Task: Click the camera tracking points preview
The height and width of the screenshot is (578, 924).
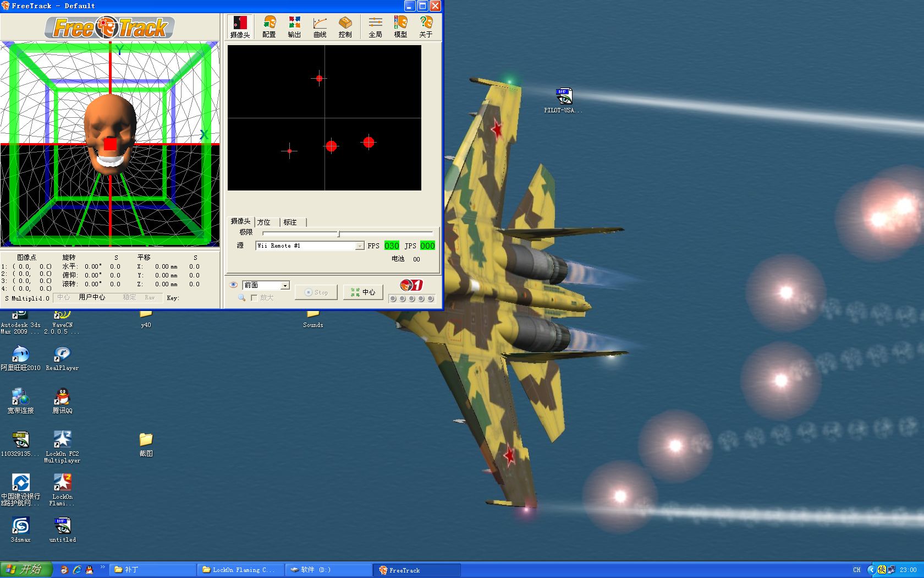Action: coord(324,118)
